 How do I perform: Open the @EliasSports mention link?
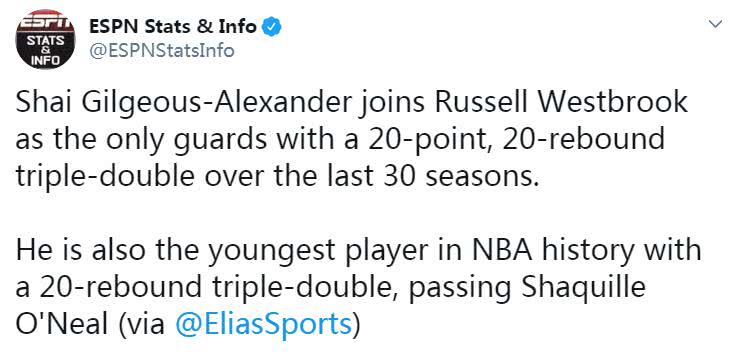tap(264, 323)
